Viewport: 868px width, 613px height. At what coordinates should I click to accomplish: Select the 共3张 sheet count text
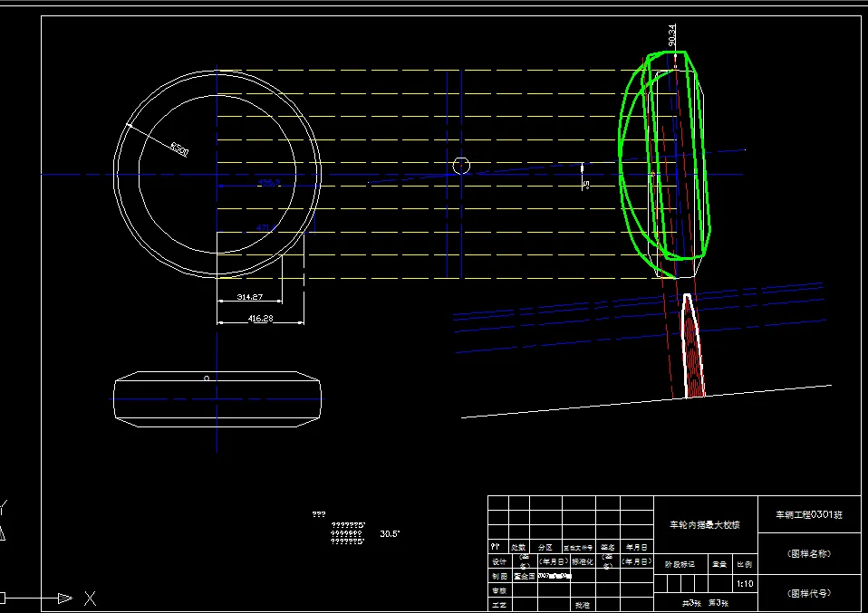(692, 603)
